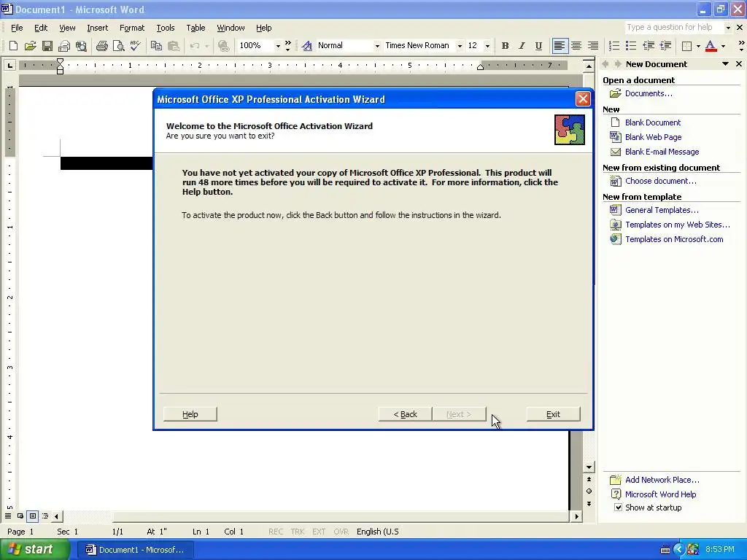Open Microsoft Word Help link

660,494
